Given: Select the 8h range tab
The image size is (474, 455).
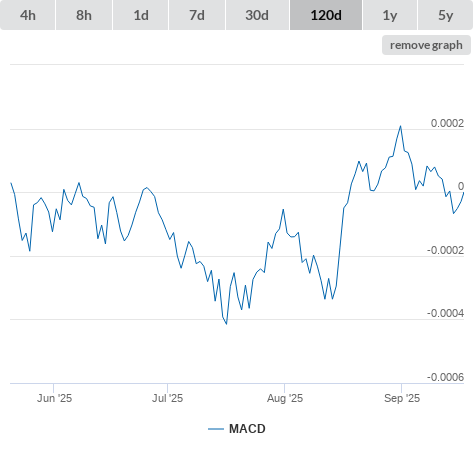Looking at the screenshot, I should tap(84, 15).
